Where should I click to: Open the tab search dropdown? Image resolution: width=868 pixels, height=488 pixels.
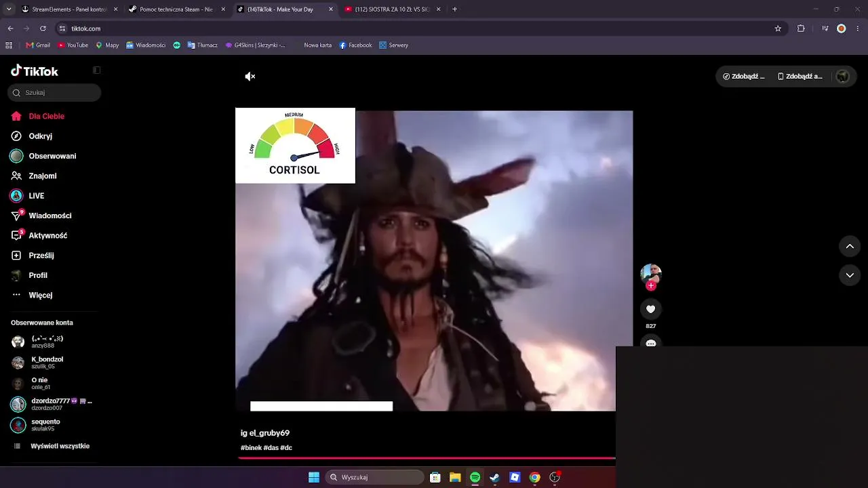(9, 9)
